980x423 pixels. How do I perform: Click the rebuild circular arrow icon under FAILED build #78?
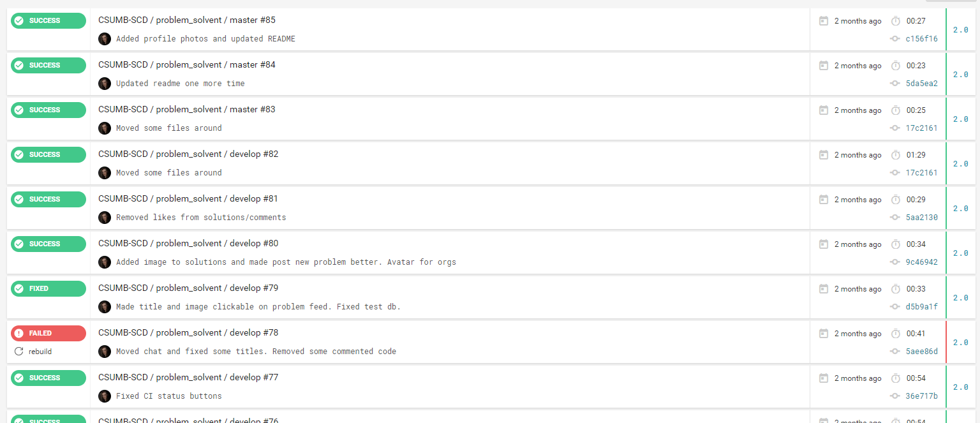(x=20, y=352)
